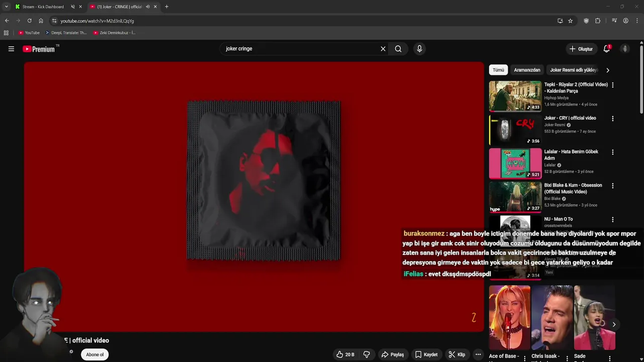Open YouTube notifications bell
The height and width of the screenshot is (362, 644).
click(x=607, y=49)
